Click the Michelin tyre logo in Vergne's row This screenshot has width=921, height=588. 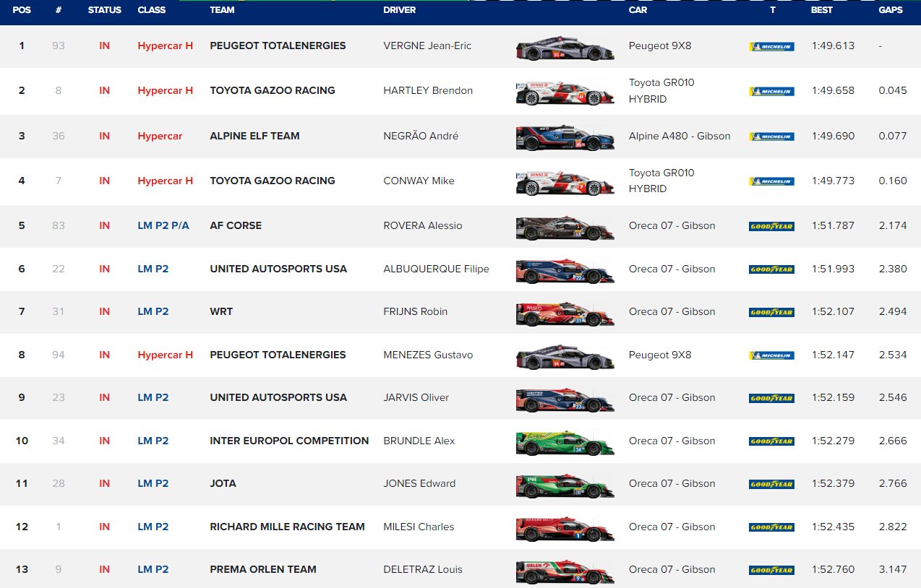(x=771, y=47)
